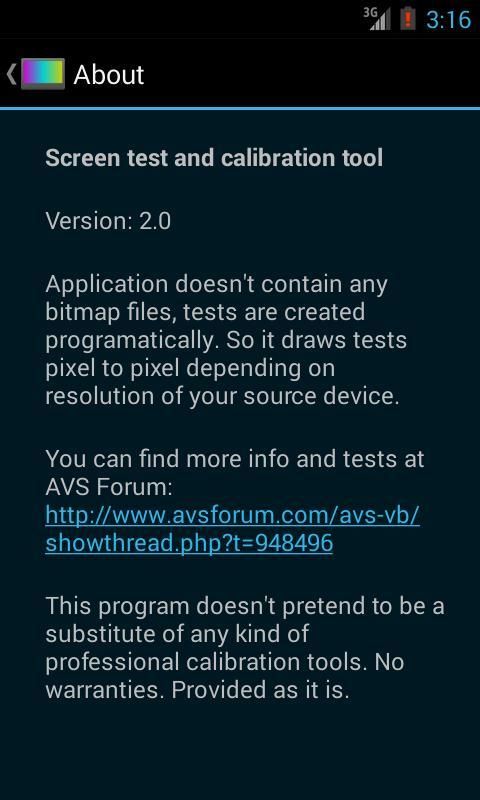Screen dimensions: 480x800
Task: Tap the 'AVS Forum:' label
Action: [109, 488]
